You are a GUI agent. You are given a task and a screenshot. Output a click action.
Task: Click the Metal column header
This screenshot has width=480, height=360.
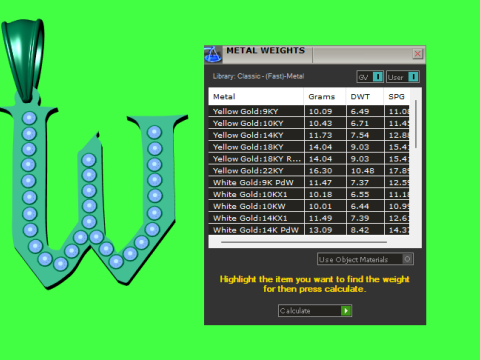pyautogui.click(x=256, y=97)
